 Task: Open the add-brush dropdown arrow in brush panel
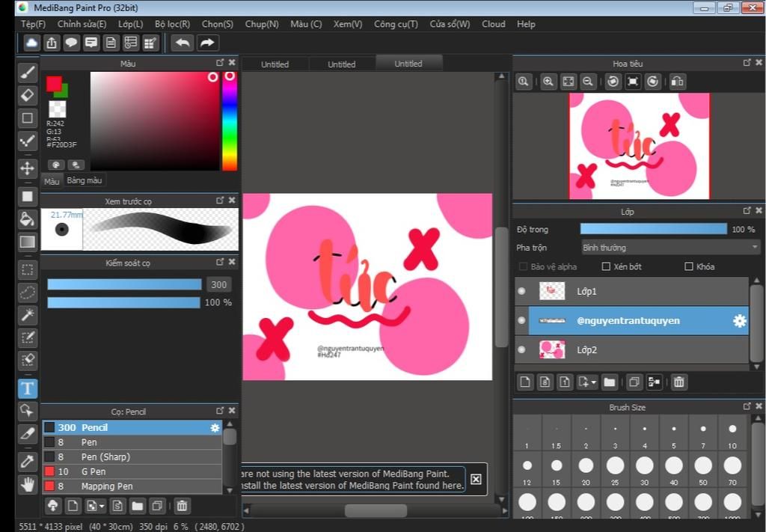tap(102, 506)
